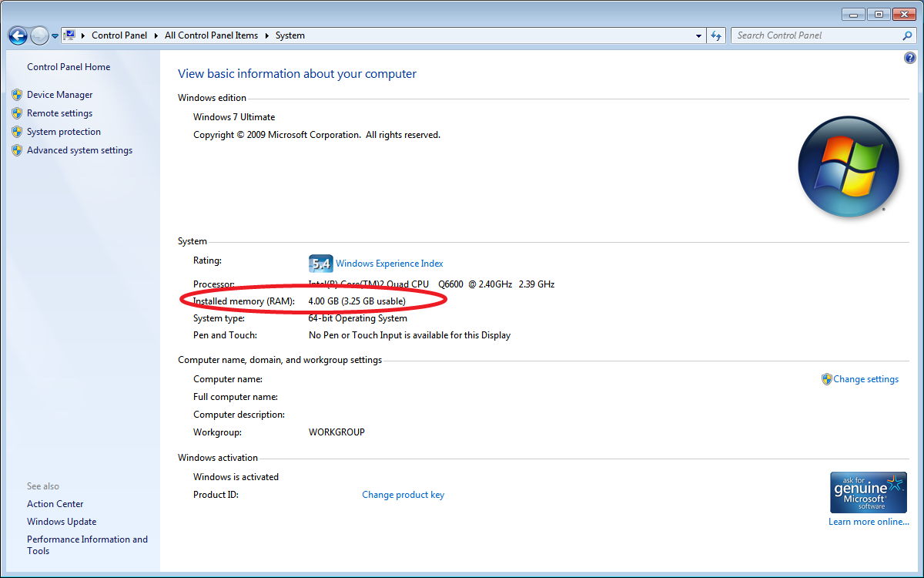Go back using the Back arrow button

[18, 35]
